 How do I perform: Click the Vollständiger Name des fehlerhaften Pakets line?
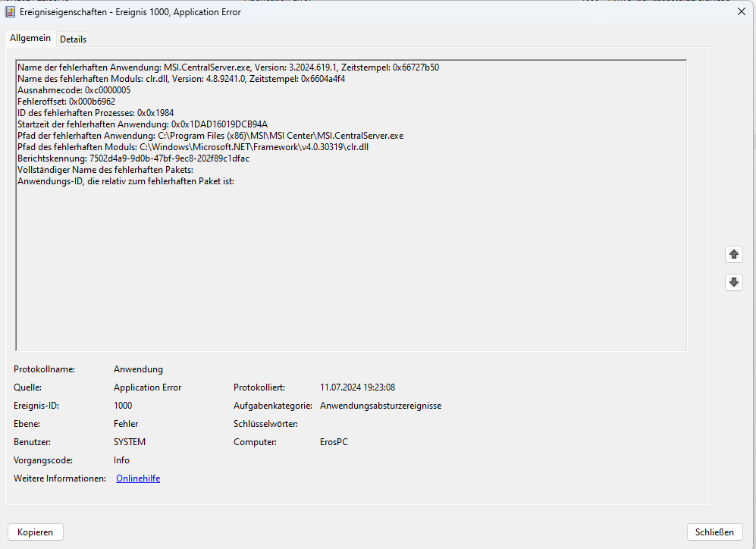pos(105,170)
